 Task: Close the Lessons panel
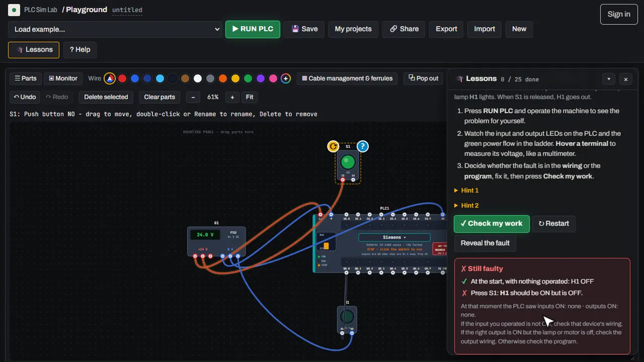coord(626,79)
